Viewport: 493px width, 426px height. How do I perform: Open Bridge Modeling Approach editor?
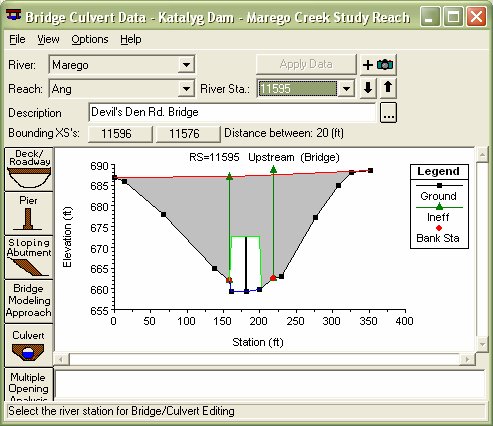click(x=29, y=301)
